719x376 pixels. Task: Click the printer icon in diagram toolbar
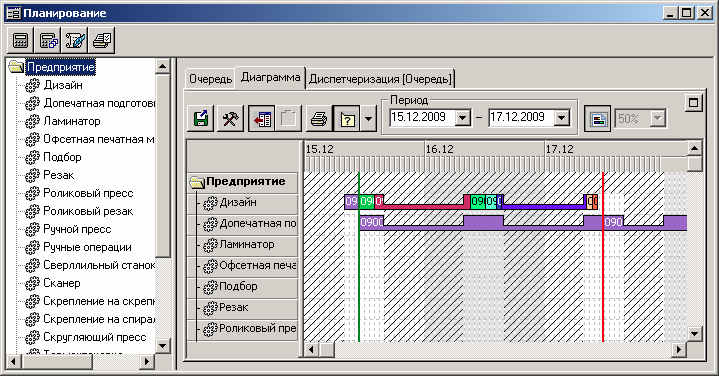click(319, 119)
